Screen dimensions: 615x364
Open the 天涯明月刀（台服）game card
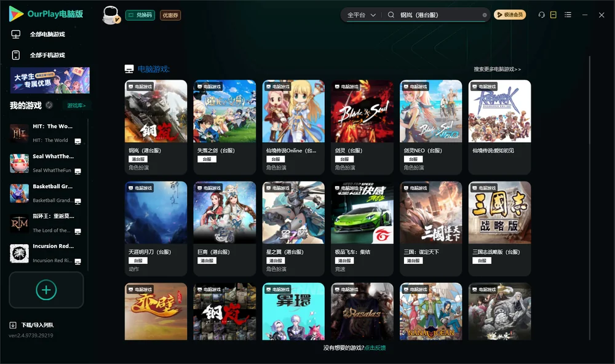156,228
